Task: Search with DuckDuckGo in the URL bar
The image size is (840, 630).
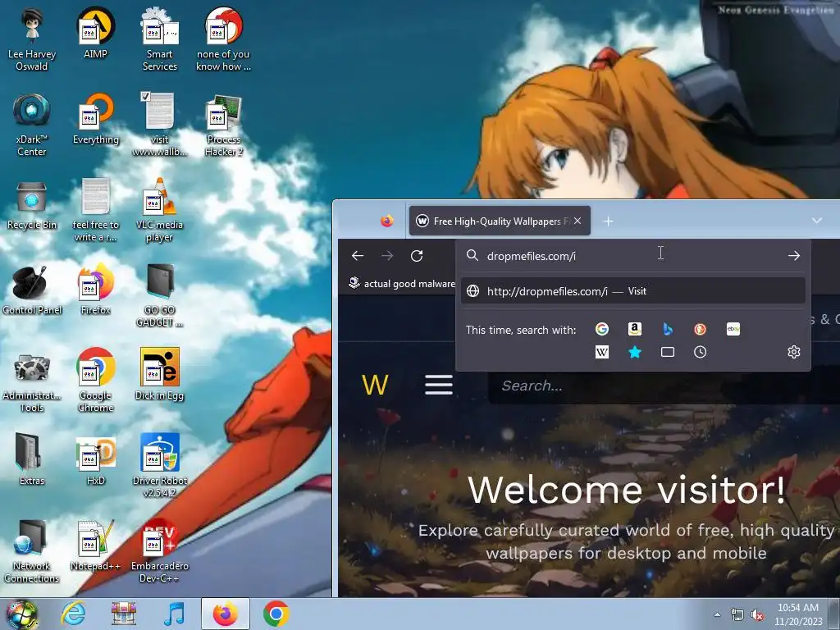Action: (701, 329)
